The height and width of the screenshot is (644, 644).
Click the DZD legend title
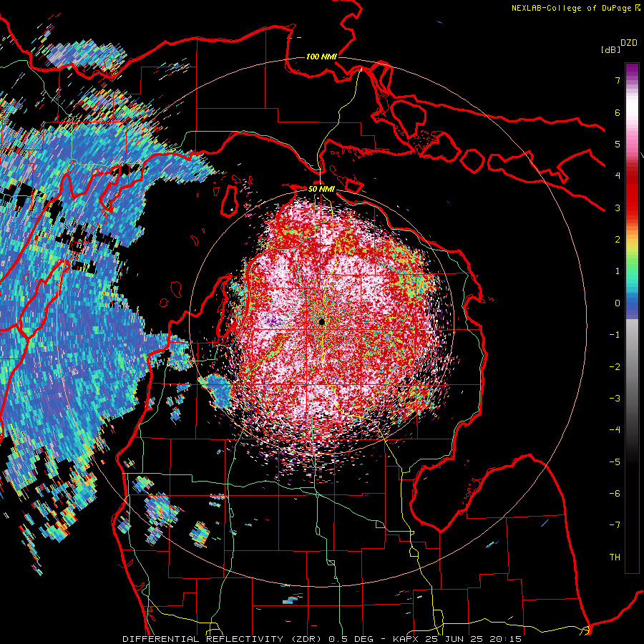629,43
